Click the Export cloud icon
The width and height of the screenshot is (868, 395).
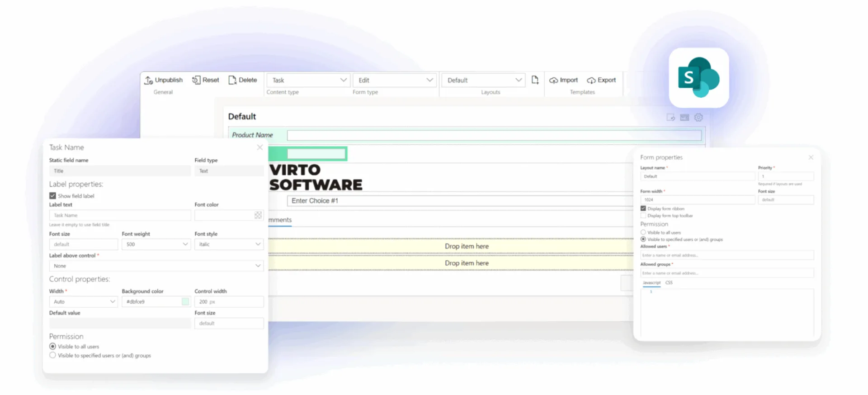[x=591, y=81]
